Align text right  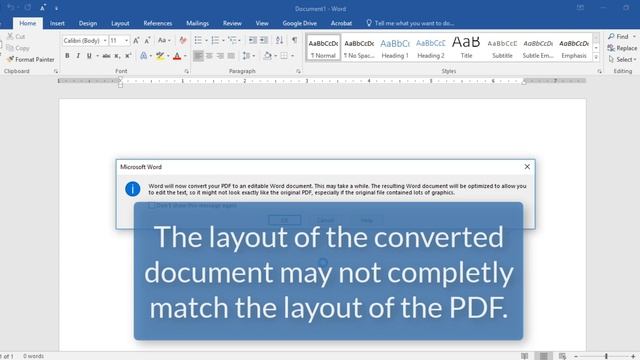(220, 56)
